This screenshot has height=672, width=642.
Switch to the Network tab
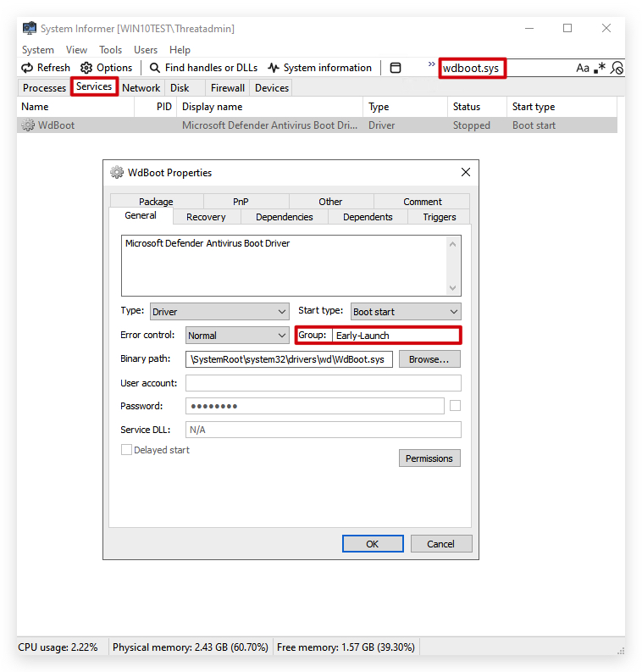tap(141, 88)
